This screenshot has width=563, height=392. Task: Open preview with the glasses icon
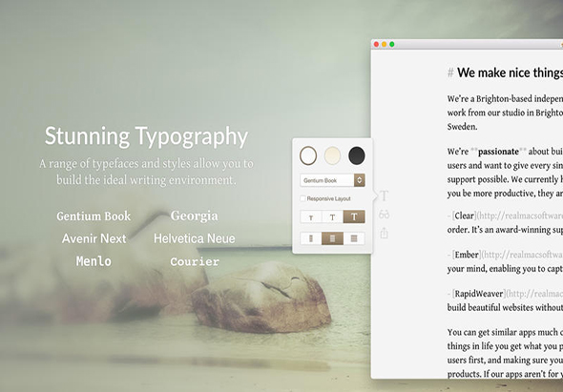point(384,215)
